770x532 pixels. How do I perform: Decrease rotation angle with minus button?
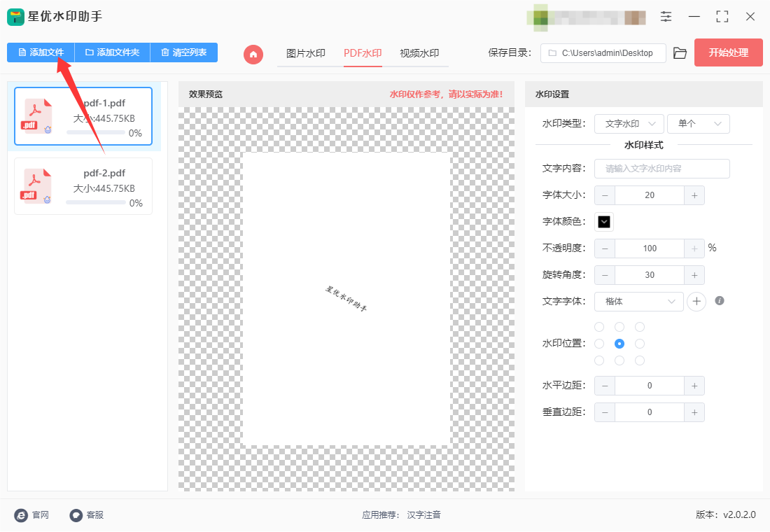[x=605, y=275]
